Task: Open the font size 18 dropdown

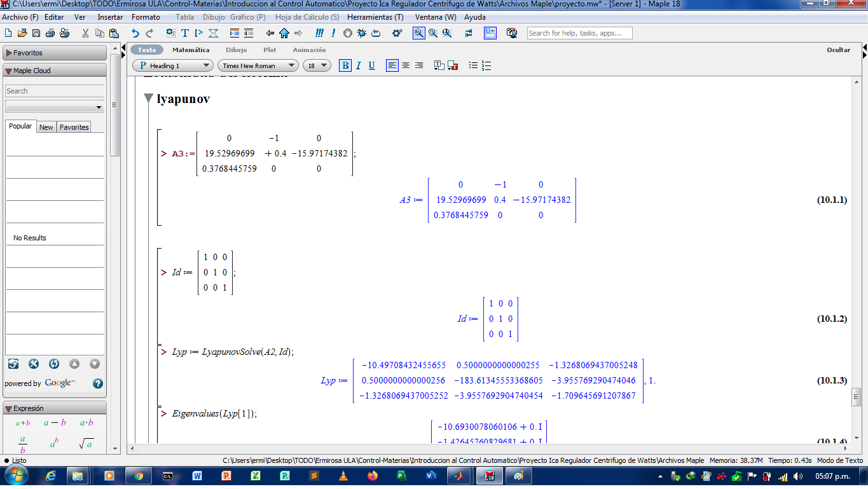Action: click(x=317, y=65)
